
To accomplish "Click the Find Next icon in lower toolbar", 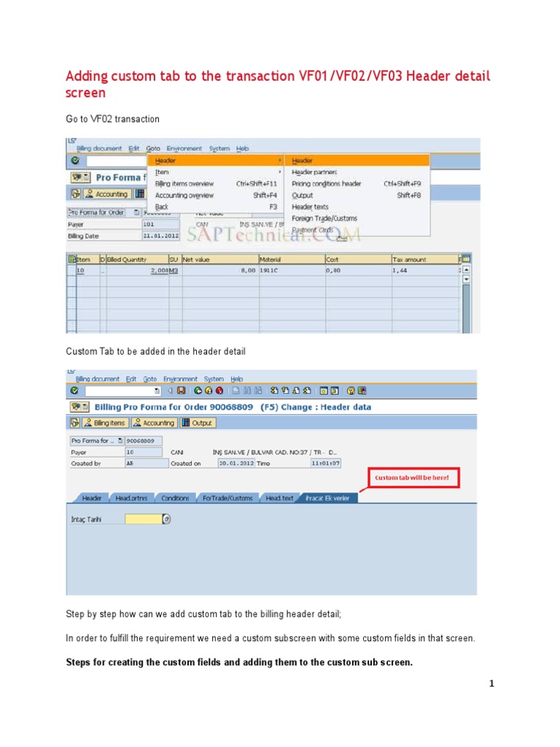I will coord(258,391).
